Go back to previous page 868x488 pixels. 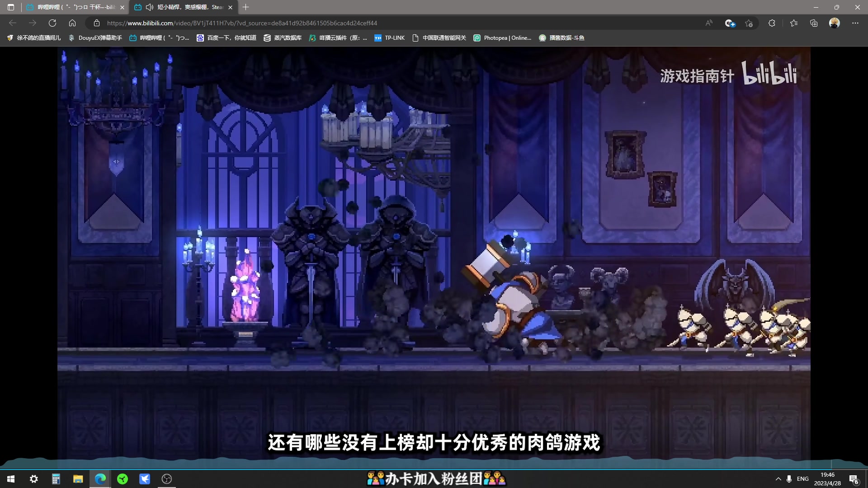13,23
